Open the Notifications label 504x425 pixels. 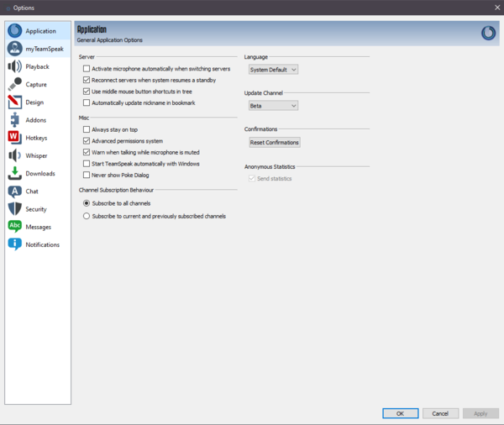[x=43, y=244]
